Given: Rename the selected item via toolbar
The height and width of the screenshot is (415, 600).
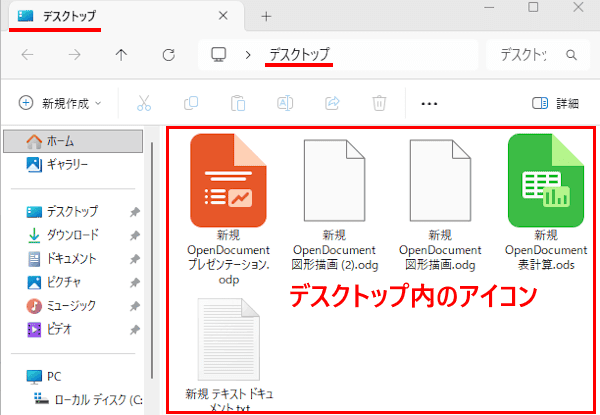Looking at the screenshot, I should point(285,103).
